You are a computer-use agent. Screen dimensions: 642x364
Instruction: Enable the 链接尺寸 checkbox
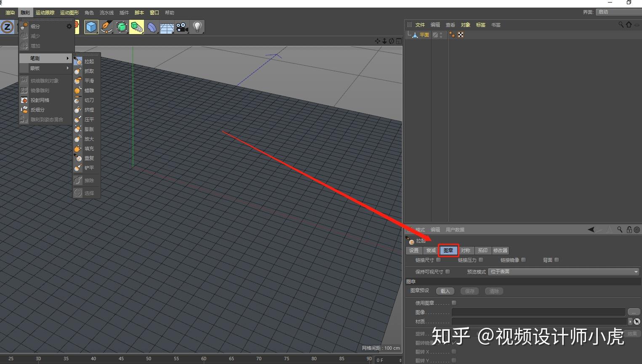tap(438, 260)
